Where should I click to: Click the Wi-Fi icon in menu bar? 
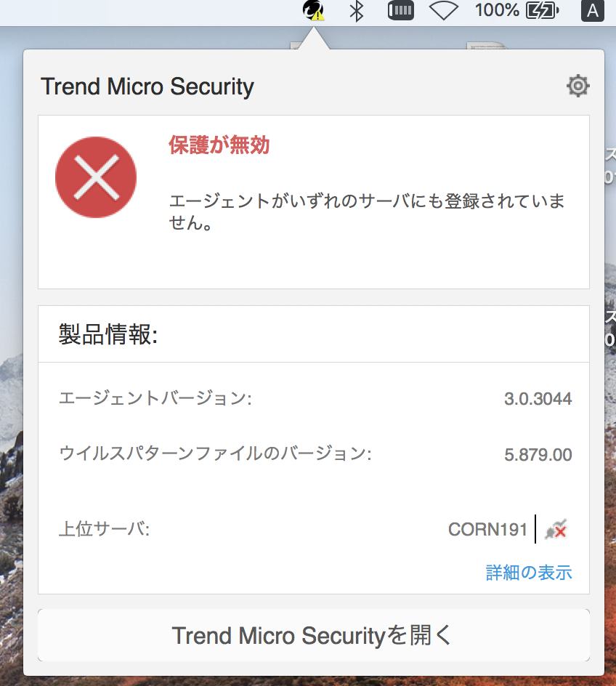(442, 10)
